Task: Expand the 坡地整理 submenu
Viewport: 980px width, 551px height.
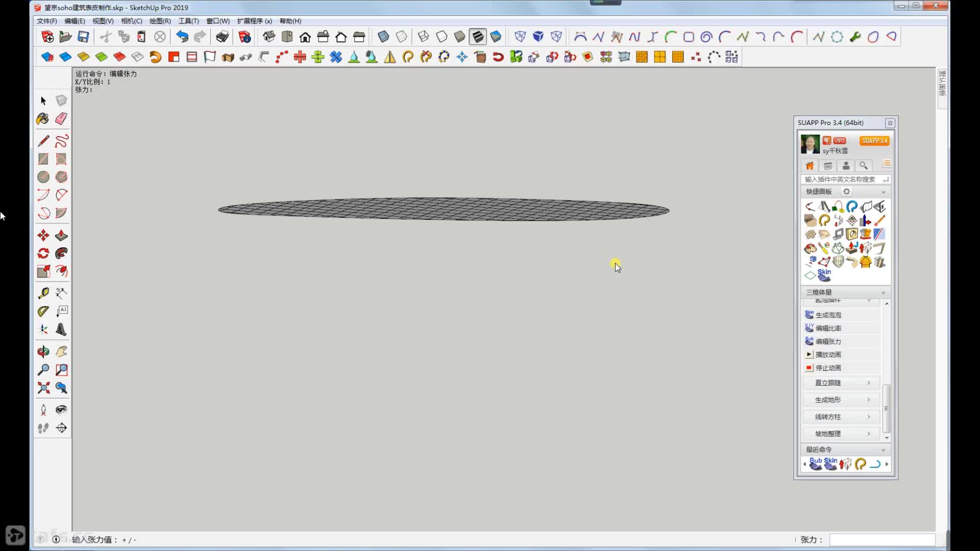Action: [x=842, y=434]
